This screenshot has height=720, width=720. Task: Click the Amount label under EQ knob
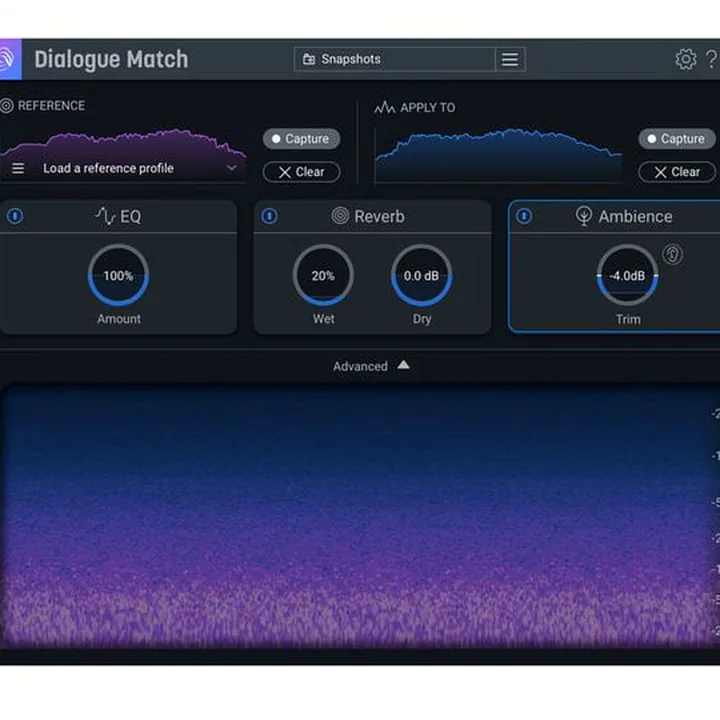pos(118,319)
